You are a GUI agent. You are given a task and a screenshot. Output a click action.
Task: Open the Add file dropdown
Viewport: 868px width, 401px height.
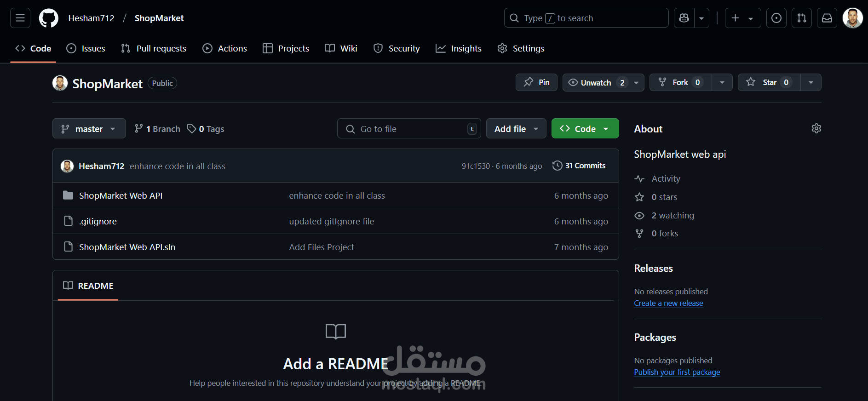click(516, 129)
